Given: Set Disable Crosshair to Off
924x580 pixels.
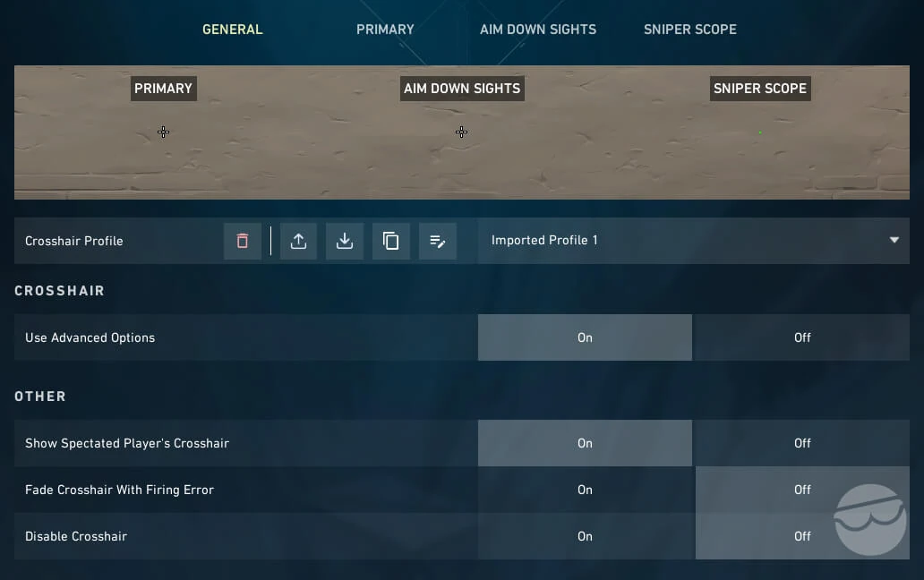Looking at the screenshot, I should coord(802,536).
